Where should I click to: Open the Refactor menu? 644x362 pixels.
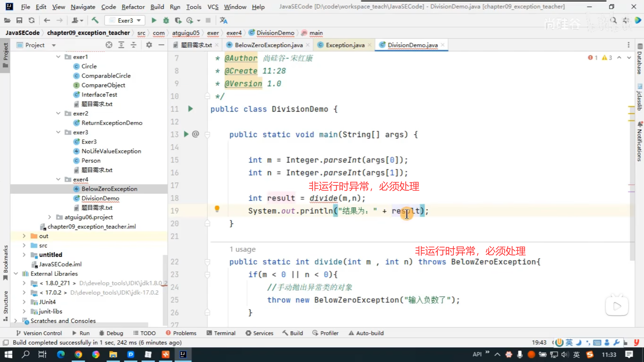click(x=133, y=7)
